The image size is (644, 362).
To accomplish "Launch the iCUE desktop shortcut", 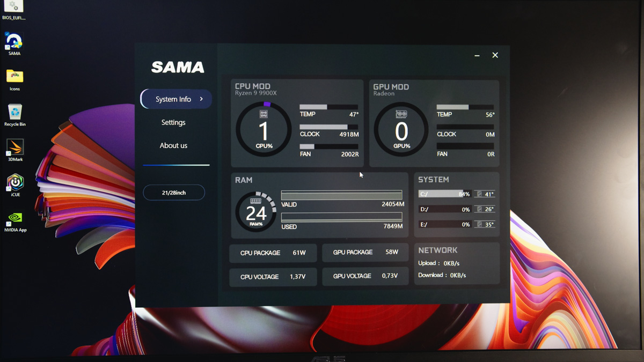I will [x=15, y=185].
